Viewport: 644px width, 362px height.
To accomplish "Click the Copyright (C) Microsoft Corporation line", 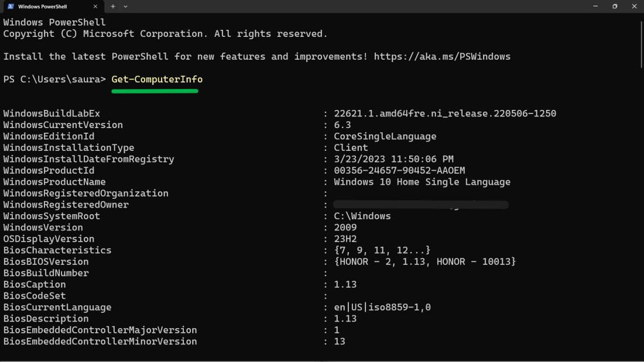I will click(166, 34).
